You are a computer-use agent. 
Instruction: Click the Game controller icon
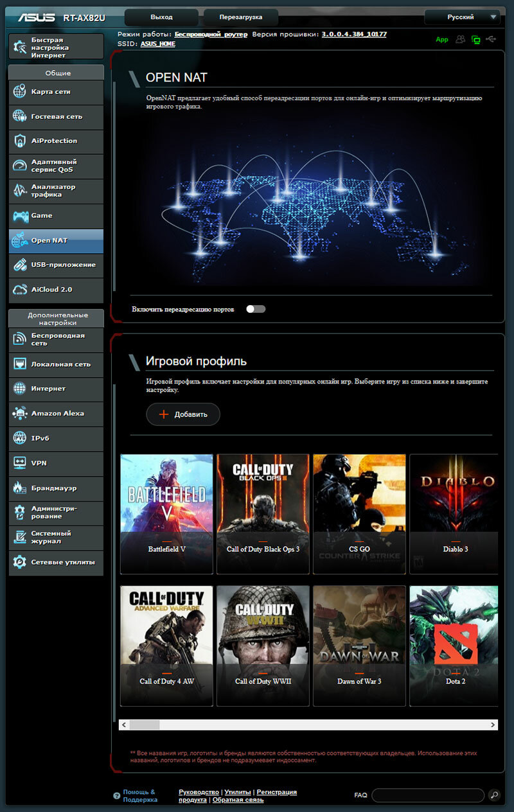[20, 215]
